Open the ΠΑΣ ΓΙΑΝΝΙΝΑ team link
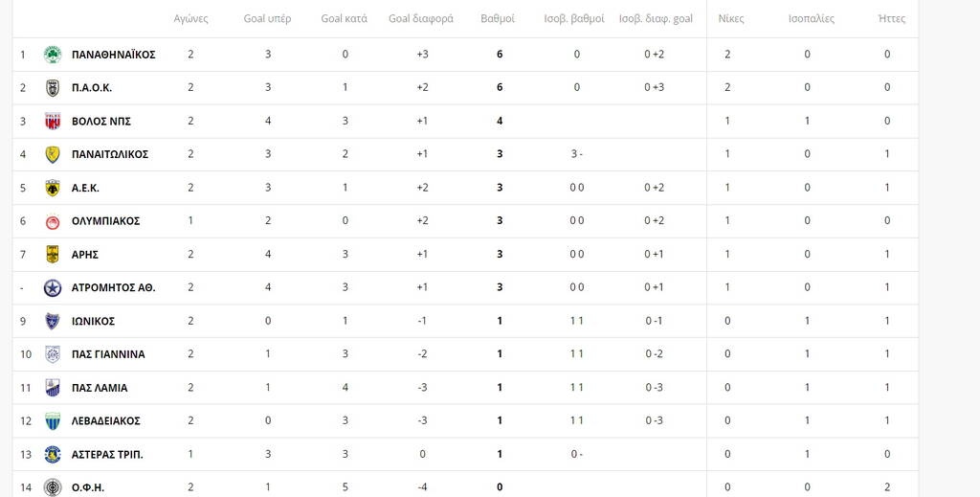Screen dimensions: 980x497 [x=108, y=354]
